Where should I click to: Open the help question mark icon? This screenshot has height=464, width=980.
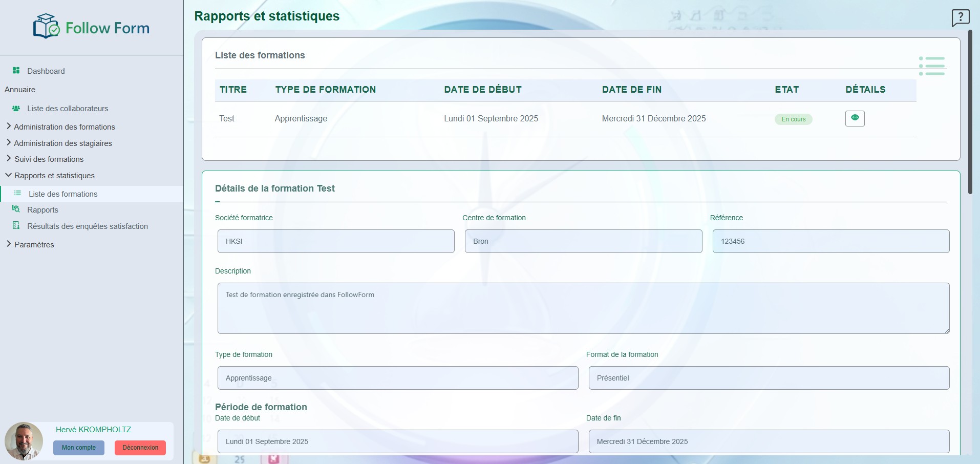pyautogui.click(x=960, y=17)
